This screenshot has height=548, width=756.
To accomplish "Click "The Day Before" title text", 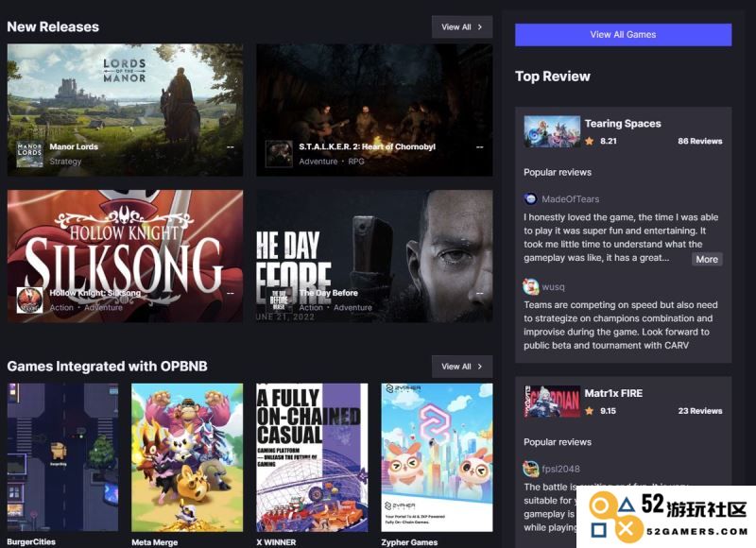I will point(328,293).
